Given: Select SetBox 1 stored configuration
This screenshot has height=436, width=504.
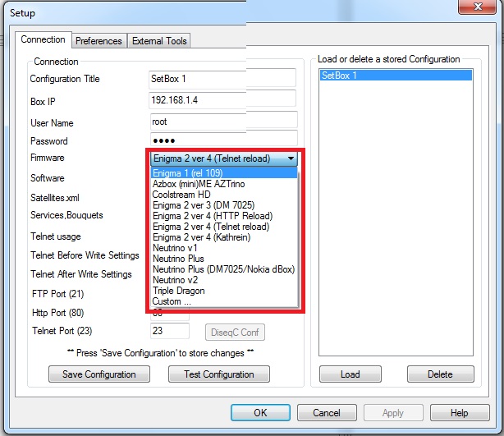Looking at the screenshot, I should click(395, 75).
